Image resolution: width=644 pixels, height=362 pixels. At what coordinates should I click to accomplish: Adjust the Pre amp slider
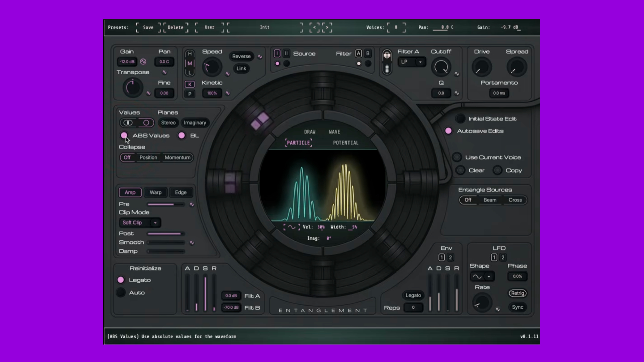pos(166,204)
